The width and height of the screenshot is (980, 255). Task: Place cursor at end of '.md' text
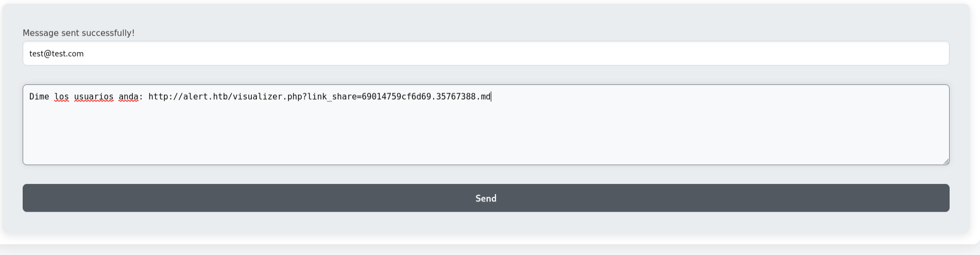(491, 97)
